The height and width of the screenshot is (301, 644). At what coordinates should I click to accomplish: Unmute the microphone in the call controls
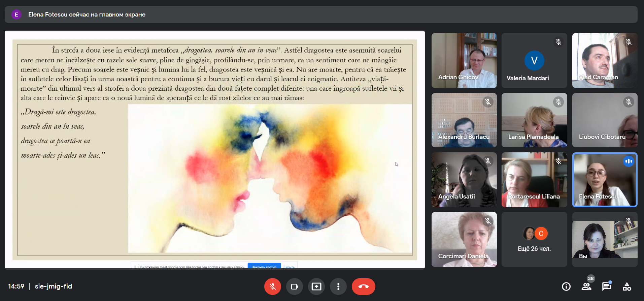click(273, 287)
